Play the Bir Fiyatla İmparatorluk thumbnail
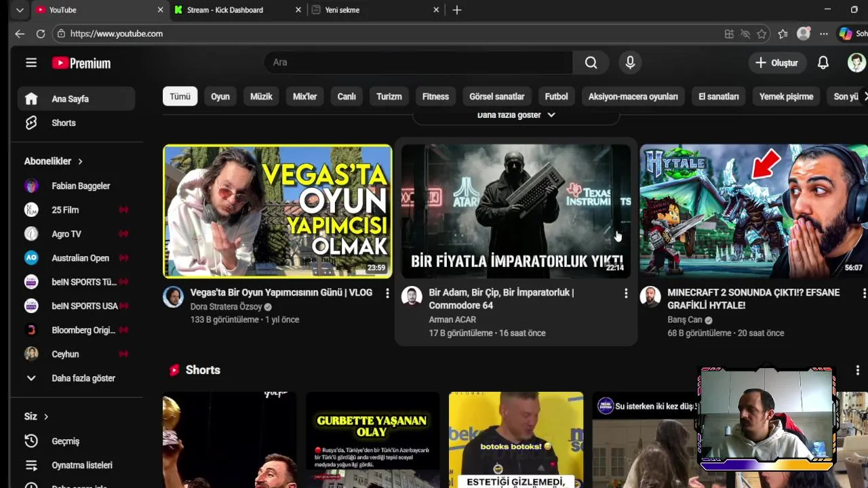This screenshot has width=868, height=488. point(516,211)
